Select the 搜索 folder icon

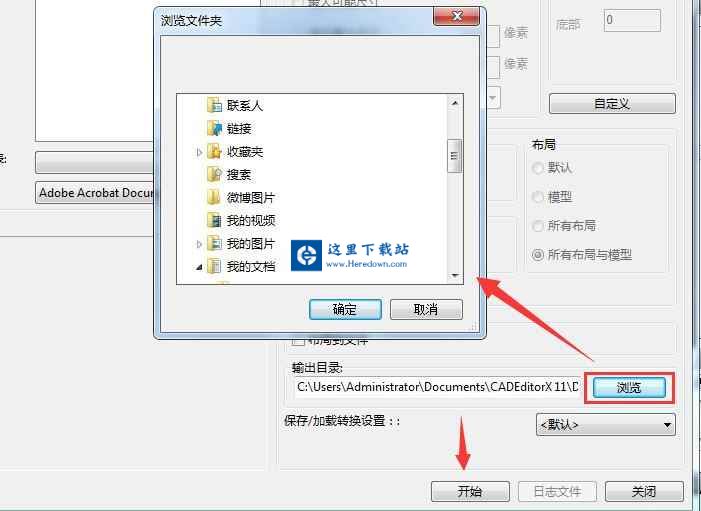pos(214,174)
